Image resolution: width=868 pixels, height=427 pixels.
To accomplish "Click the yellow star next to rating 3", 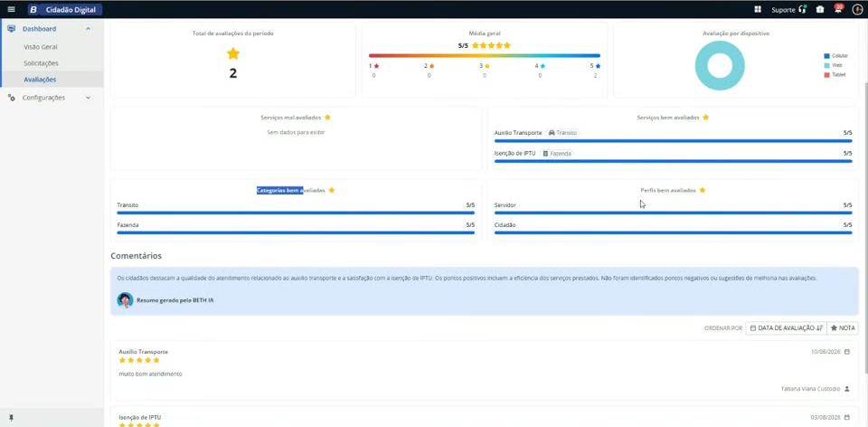I will (x=487, y=66).
